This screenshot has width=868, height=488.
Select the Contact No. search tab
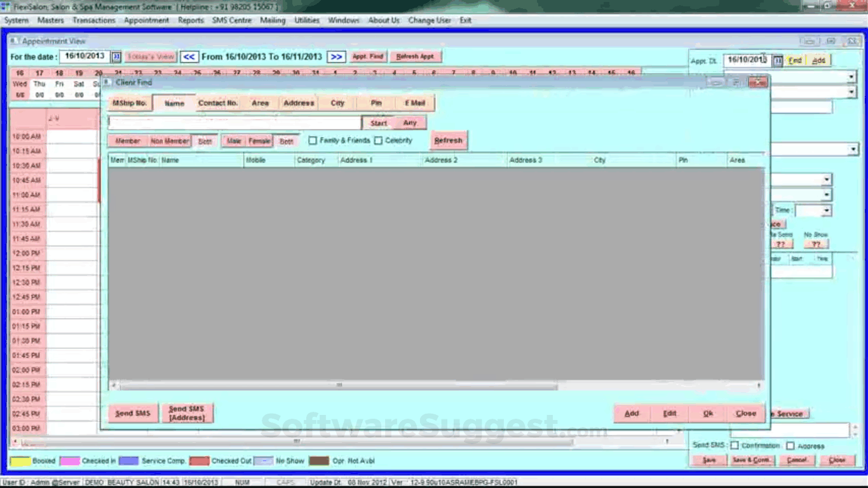[x=218, y=103]
